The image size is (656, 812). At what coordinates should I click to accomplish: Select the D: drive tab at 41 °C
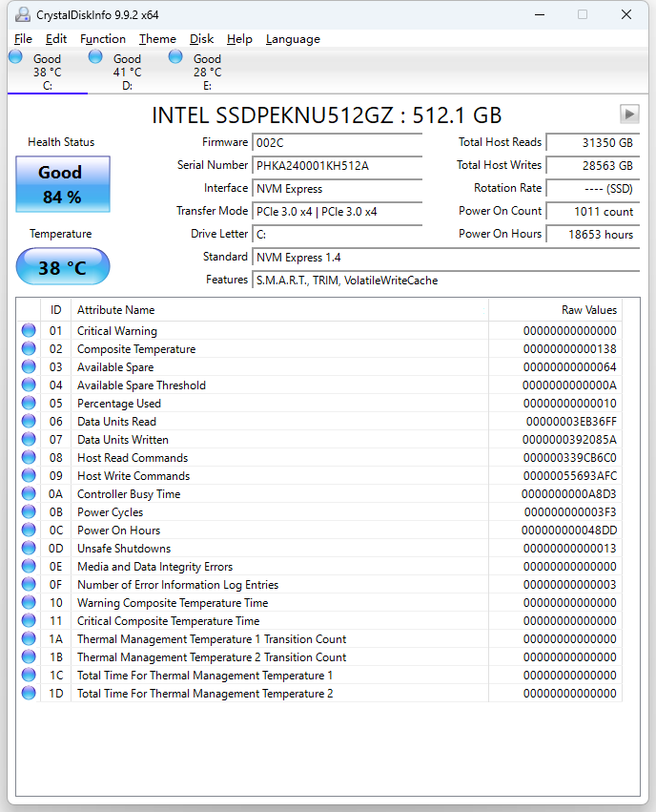127,72
